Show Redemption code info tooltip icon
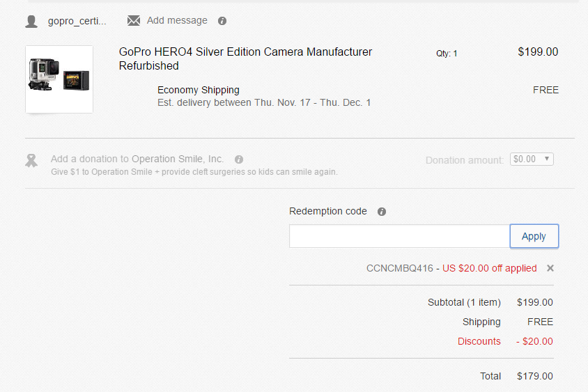The image size is (588, 392). pos(382,212)
